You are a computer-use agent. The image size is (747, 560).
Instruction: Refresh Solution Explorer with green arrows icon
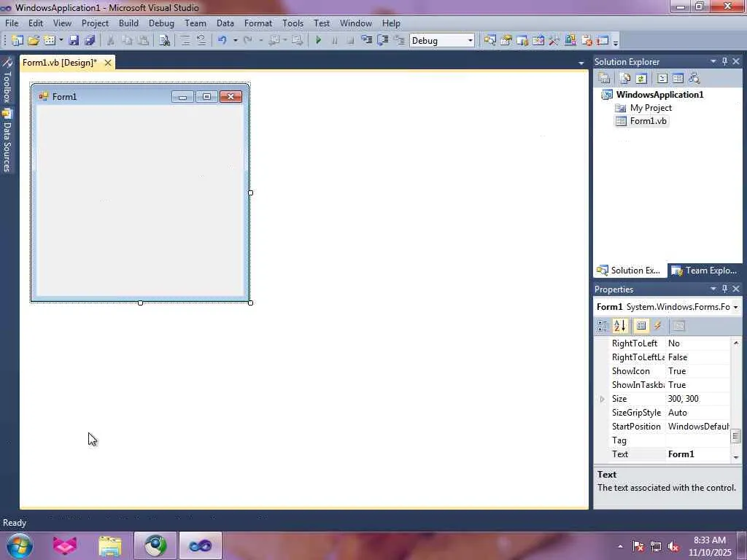[x=641, y=78]
